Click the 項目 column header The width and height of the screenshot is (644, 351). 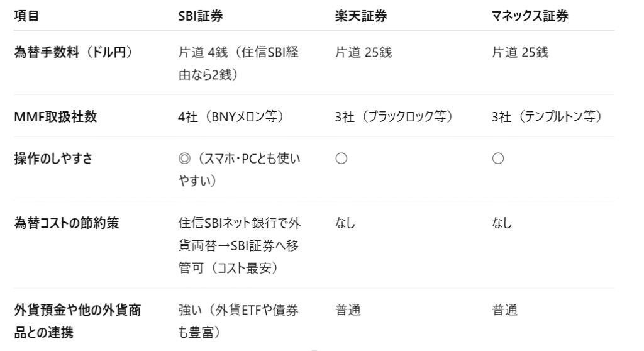26,16
